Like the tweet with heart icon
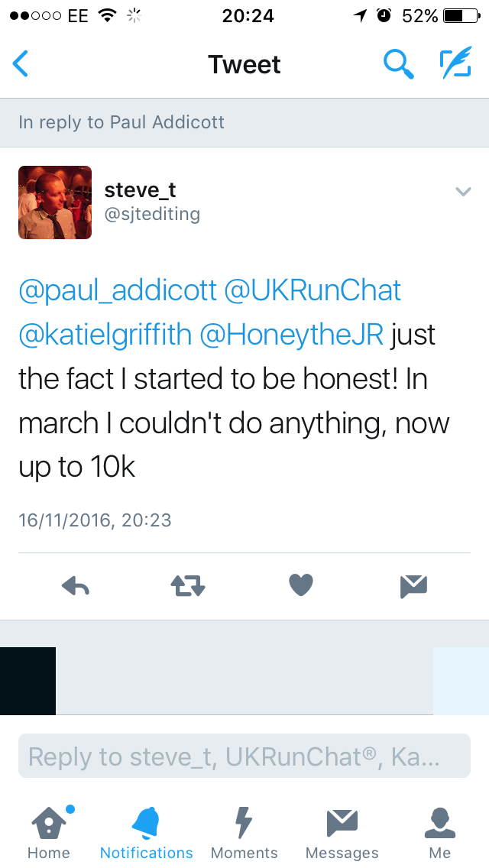The image size is (489, 868). pos(301,586)
